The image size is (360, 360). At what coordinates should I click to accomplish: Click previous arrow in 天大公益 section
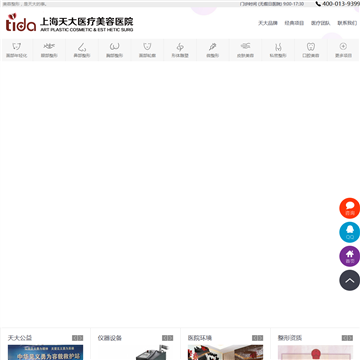pyautogui.click(x=75, y=338)
